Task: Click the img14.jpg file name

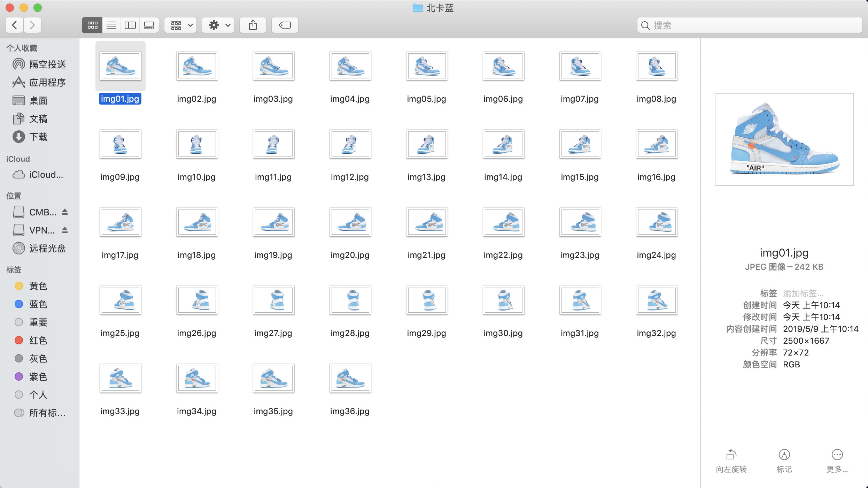Action: click(503, 177)
